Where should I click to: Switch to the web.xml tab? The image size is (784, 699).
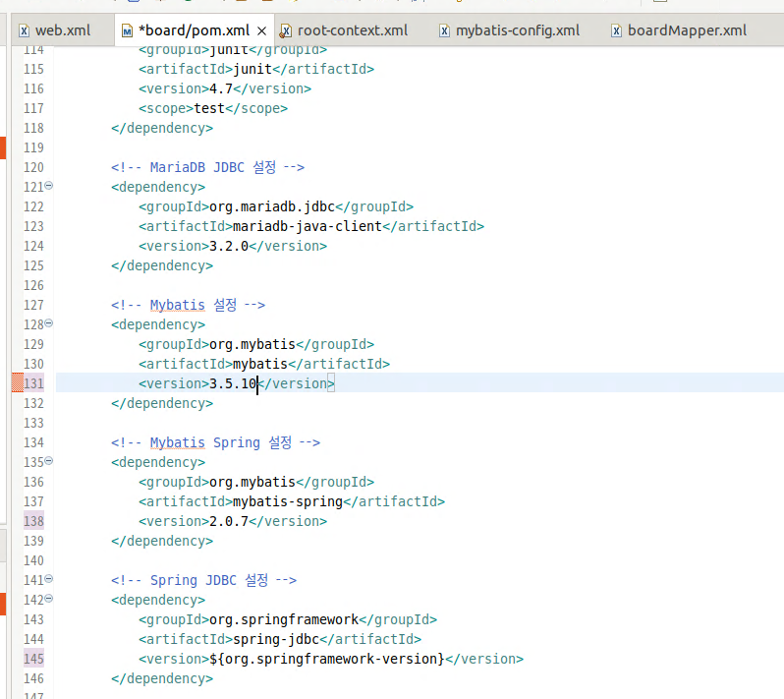[63, 30]
